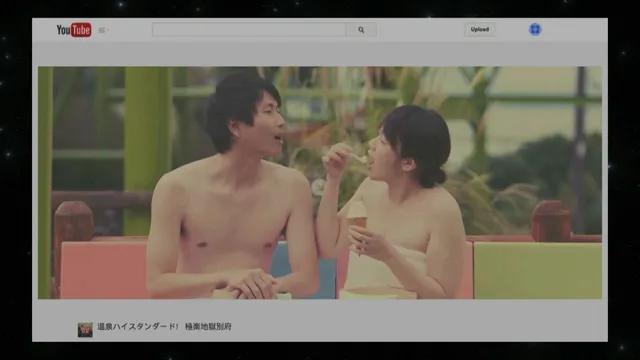
Task: Click the video player showing the couple eating
Action: 320,182
